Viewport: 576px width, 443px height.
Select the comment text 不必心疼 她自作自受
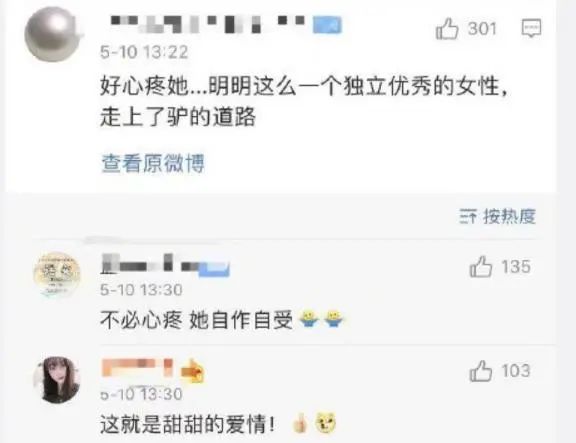[x=197, y=320]
